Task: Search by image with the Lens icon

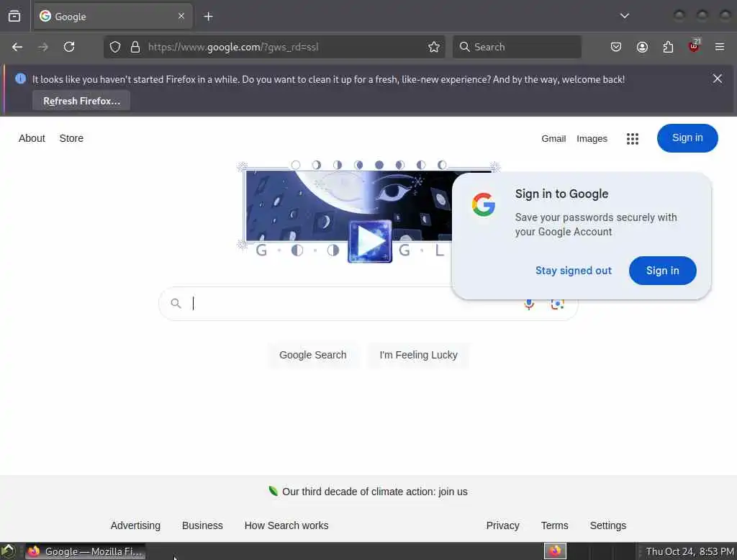Action: (x=558, y=304)
